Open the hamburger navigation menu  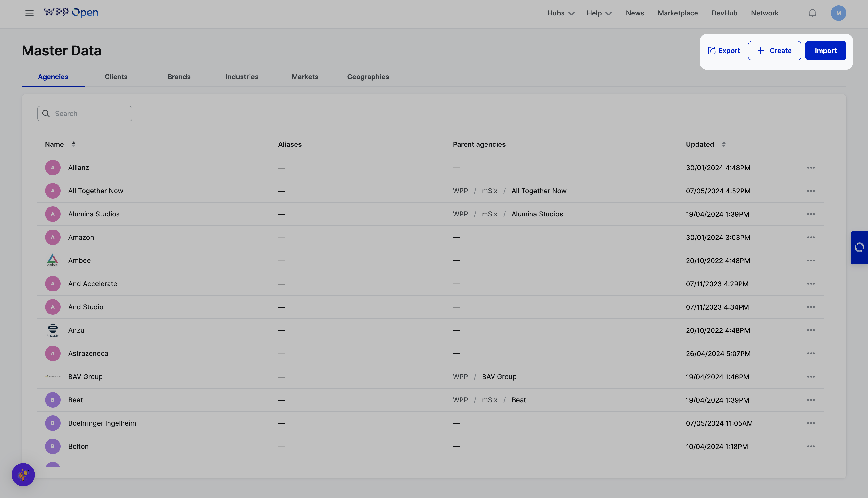(x=29, y=13)
